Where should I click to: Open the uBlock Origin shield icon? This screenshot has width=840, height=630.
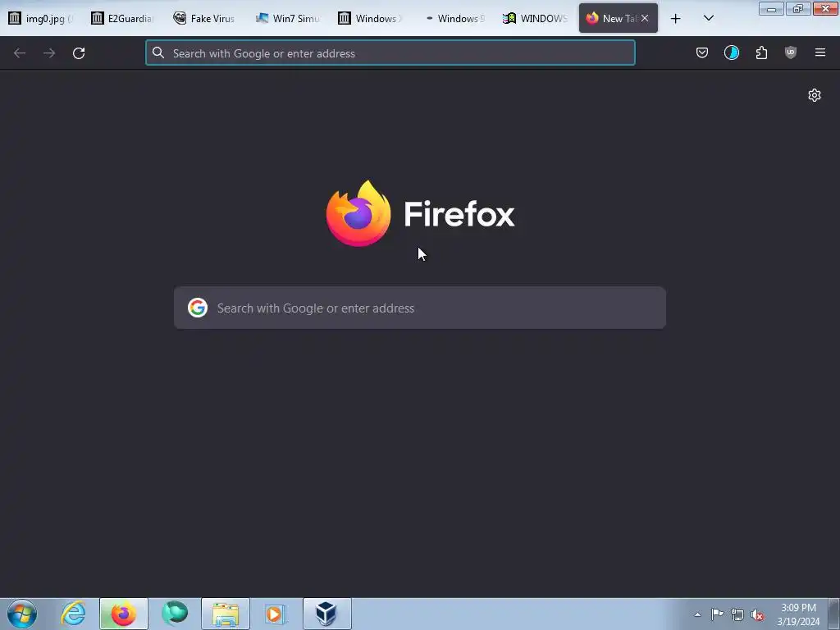791,52
